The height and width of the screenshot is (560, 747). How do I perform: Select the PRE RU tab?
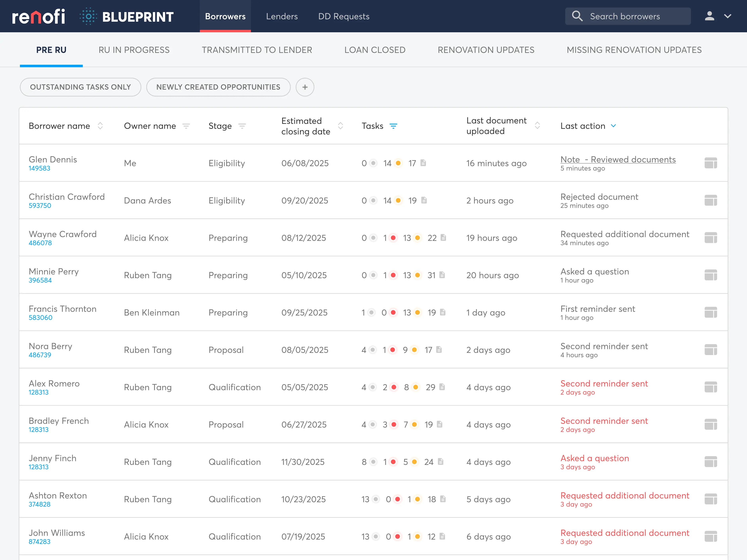51,50
